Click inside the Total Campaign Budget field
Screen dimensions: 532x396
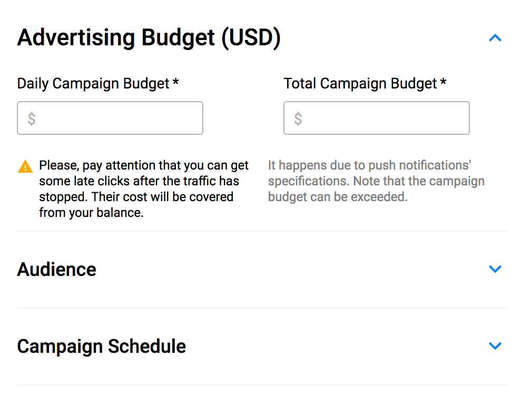point(376,117)
